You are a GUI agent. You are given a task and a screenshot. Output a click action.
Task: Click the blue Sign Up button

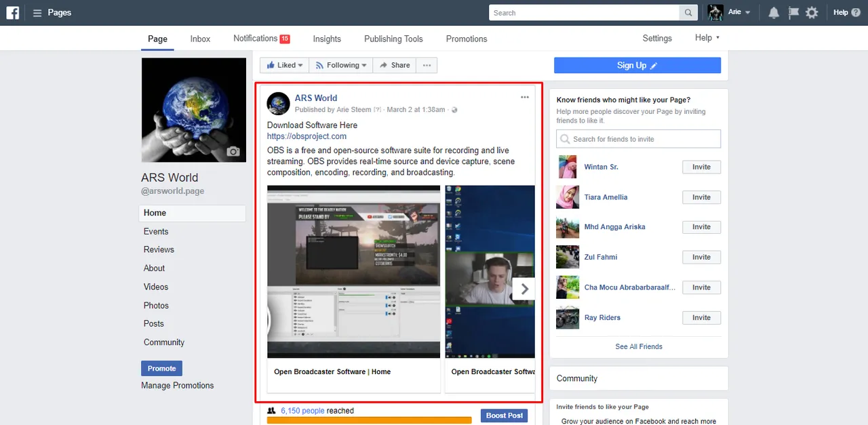[x=637, y=65]
